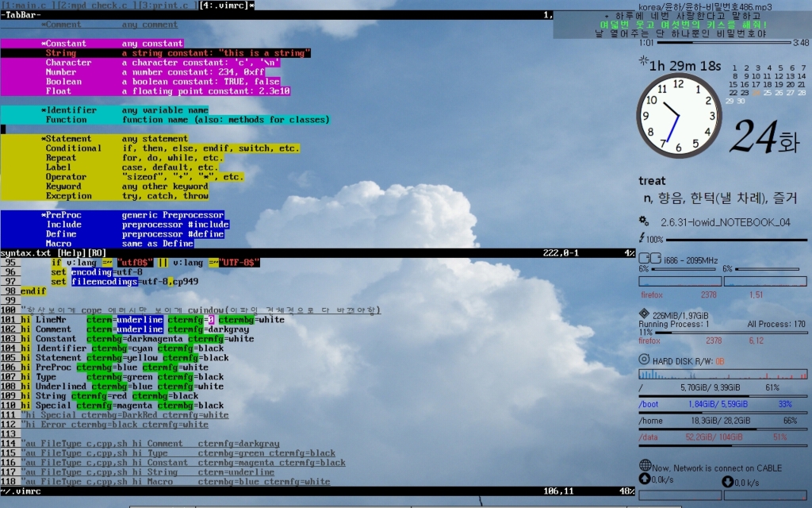Click line 112 commented 'hi Error' line

click(x=114, y=425)
